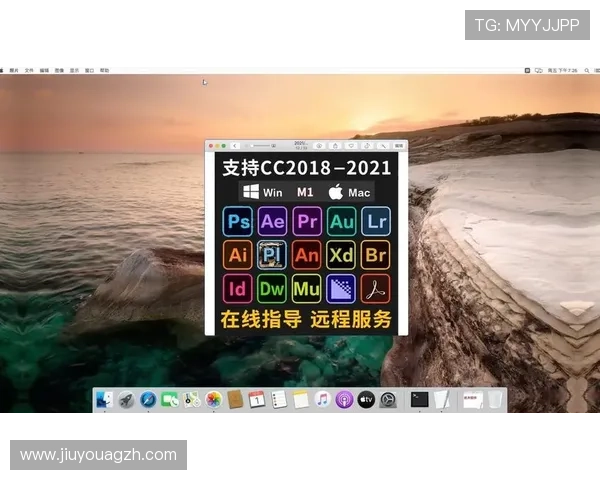The height and width of the screenshot is (480, 600).
Task: Open Notes from the Dock
Action: click(300, 400)
